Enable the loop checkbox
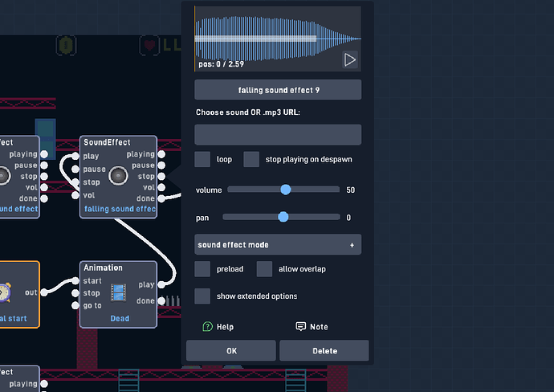554x392 pixels. 202,159
